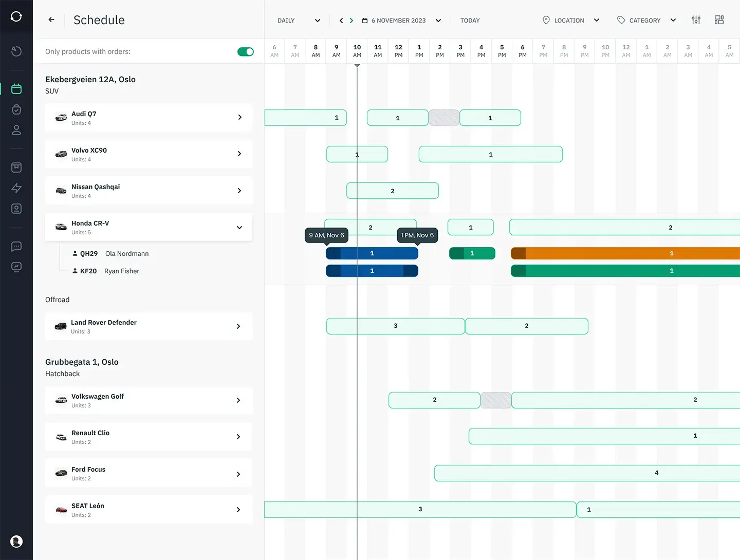The height and width of the screenshot is (560, 740).
Task: Click the user avatar at sidebar bottom
Action: (16, 542)
